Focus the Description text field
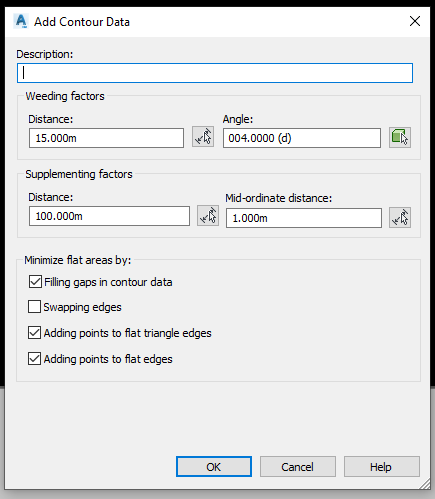435x499 pixels. point(215,73)
